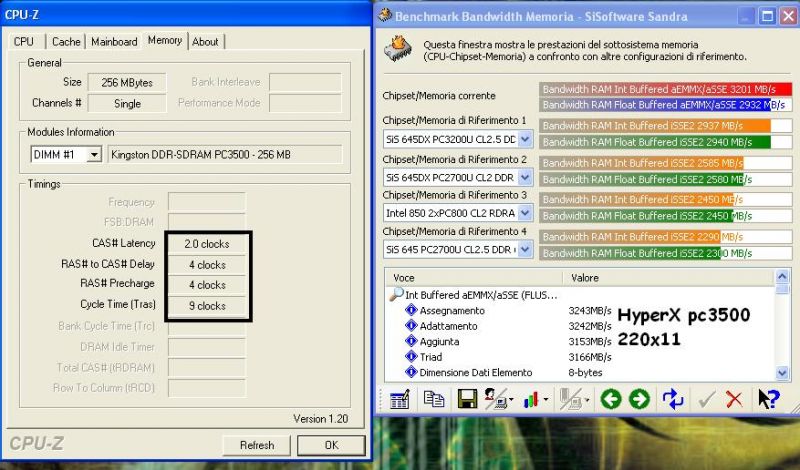Click the user-to-computer connection icon
Image resolution: width=800 pixels, height=470 pixels.
tap(495, 399)
